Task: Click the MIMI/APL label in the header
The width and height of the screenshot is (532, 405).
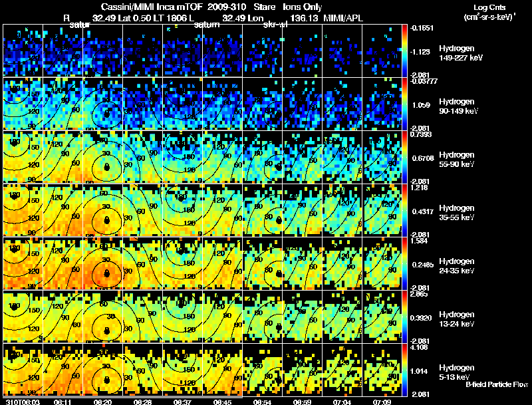Action: coord(343,18)
